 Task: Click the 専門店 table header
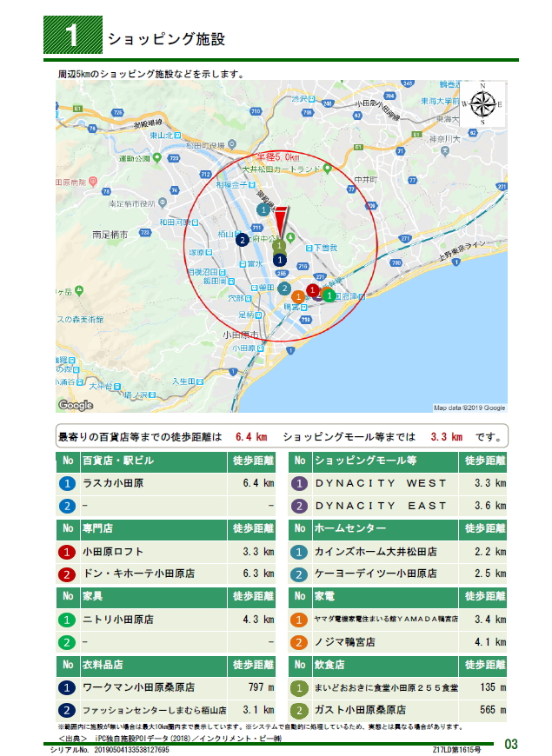pos(97,528)
